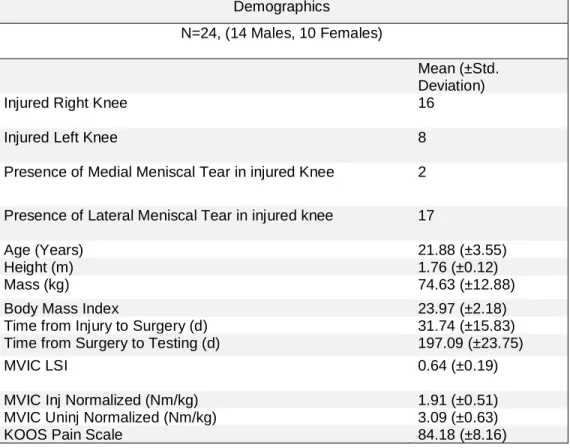Click the value 197.09 (±23.75)
Viewport: 570px width, 448px height.
pyautogui.click(x=471, y=343)
